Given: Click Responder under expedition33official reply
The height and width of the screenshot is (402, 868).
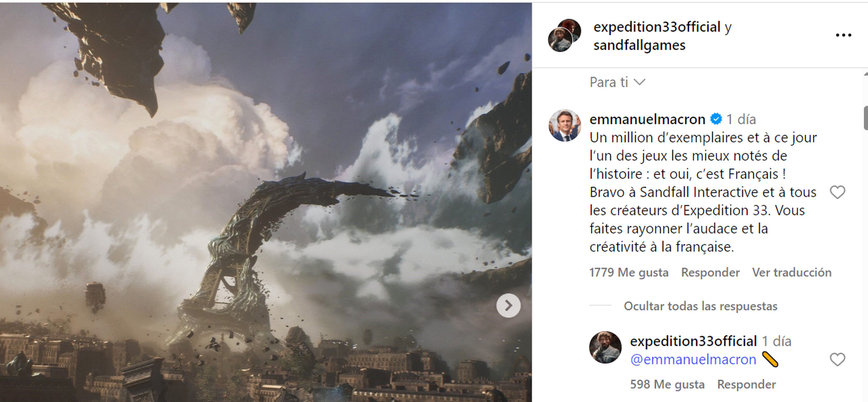Looking at the screenshot, I should tap(746, 384).
